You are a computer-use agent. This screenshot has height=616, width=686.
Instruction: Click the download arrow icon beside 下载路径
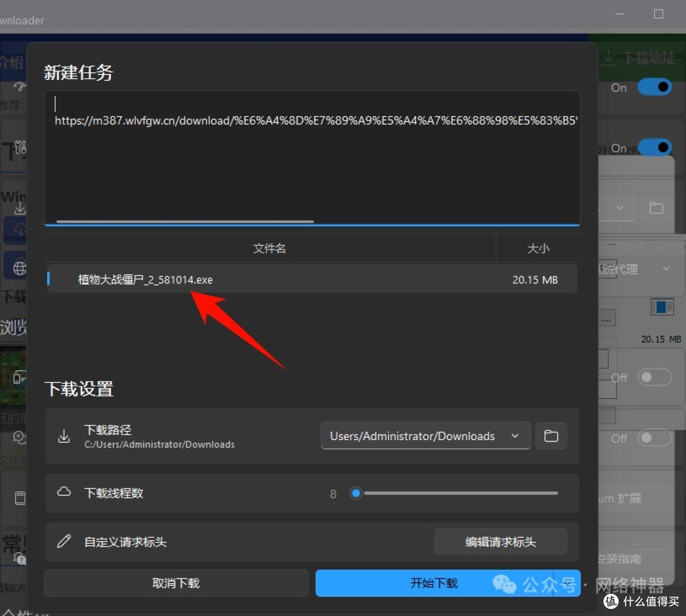point(64,436)
